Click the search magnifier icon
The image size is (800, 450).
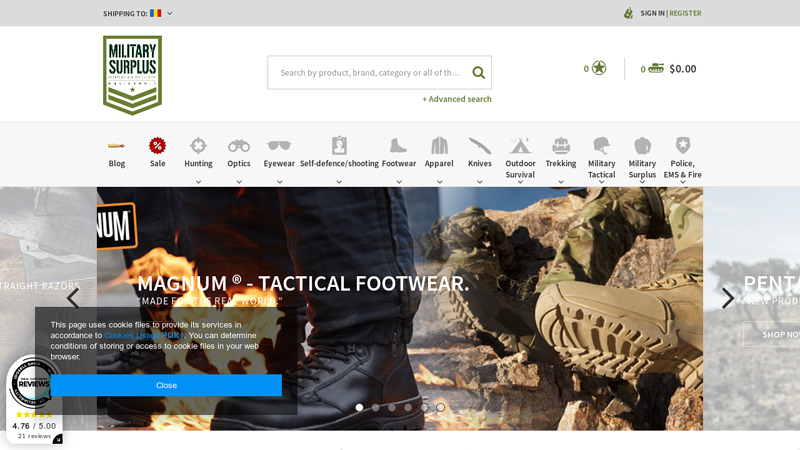[x=478, y=72]
